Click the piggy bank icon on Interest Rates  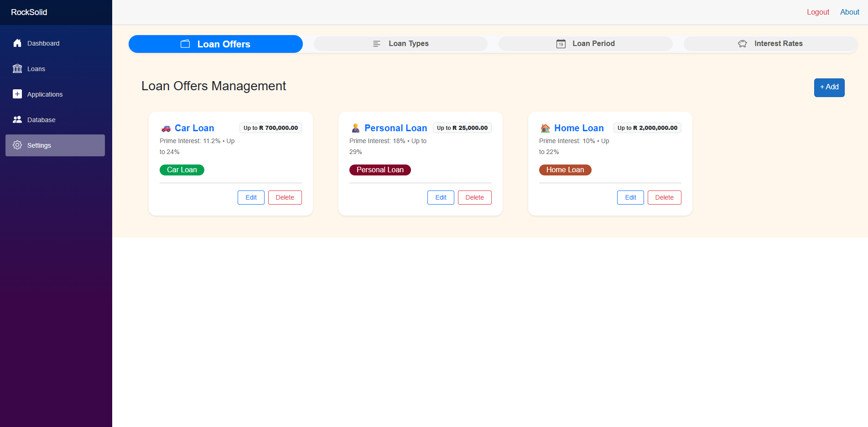coord(742,44)
